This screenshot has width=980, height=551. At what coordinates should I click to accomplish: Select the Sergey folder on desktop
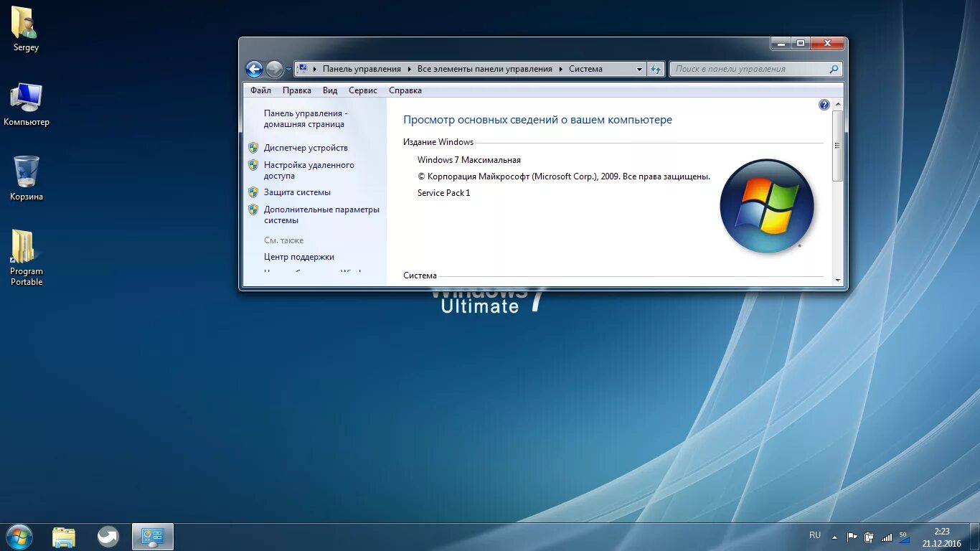click(x=26, y=29)
